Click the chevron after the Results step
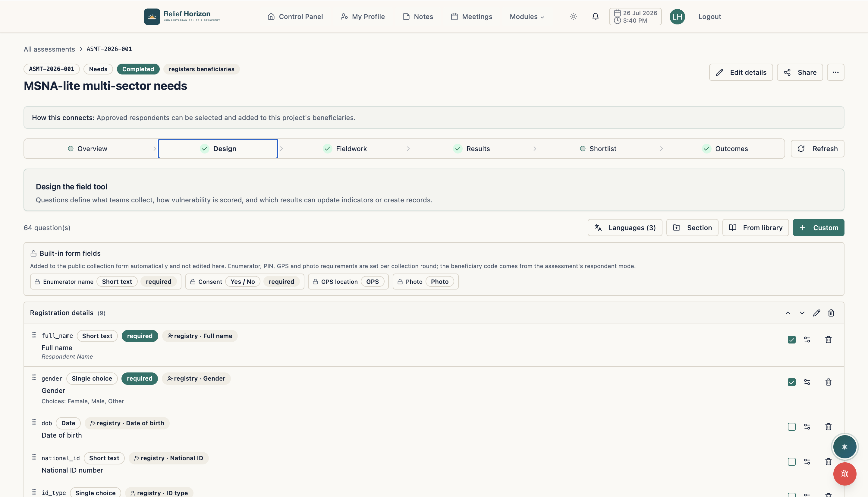Screen dimensions: 868x497 (x=534, y=149)
